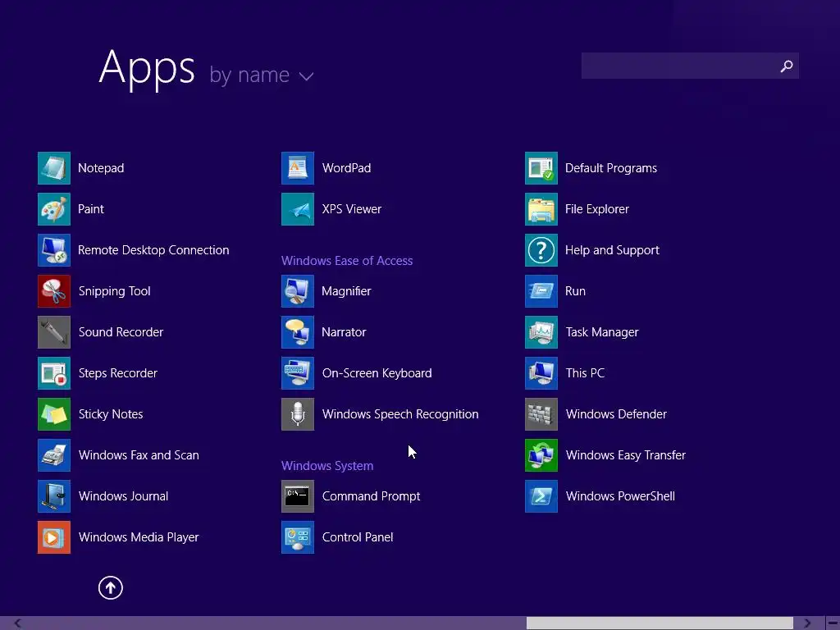840x630 pixels.
Task: Open Windows Fax and Scan icon
Action: pos(54,455)
